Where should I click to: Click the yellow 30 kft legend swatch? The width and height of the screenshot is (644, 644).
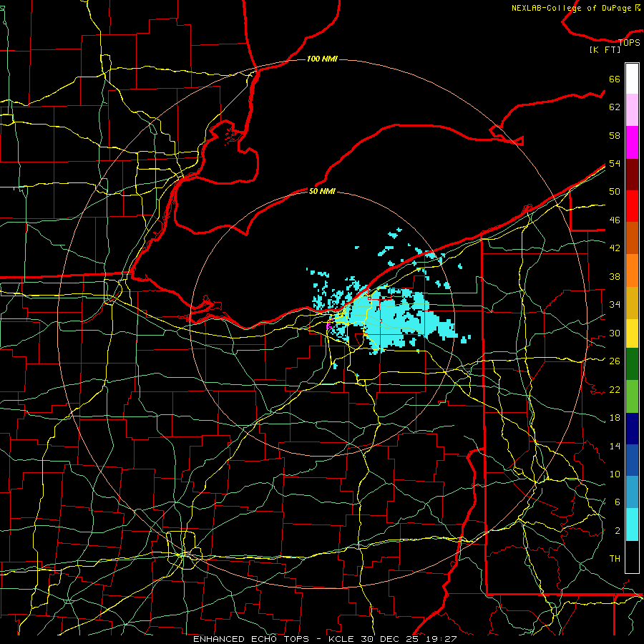tap(632, 333)
